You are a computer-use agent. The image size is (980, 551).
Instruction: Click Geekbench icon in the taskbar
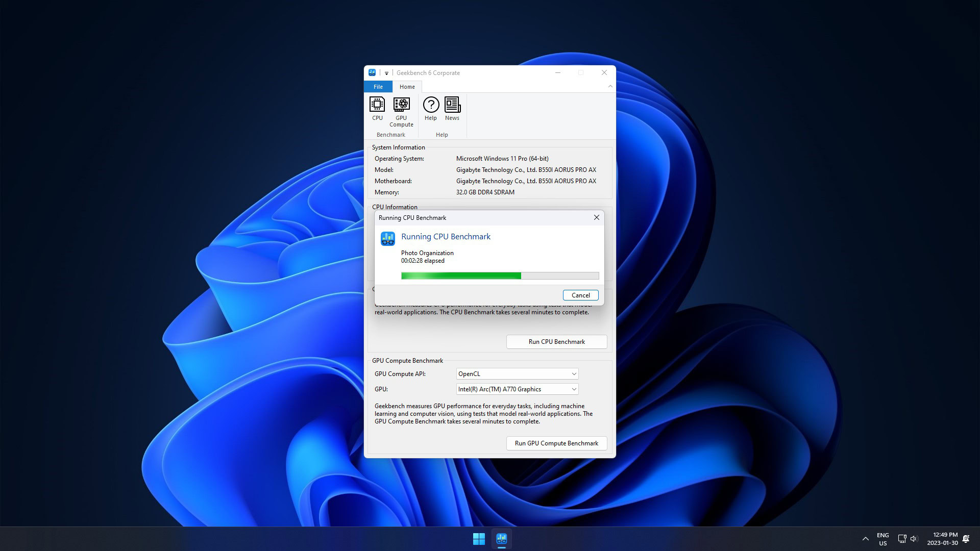pyautogui.click(x=501, y=539)
